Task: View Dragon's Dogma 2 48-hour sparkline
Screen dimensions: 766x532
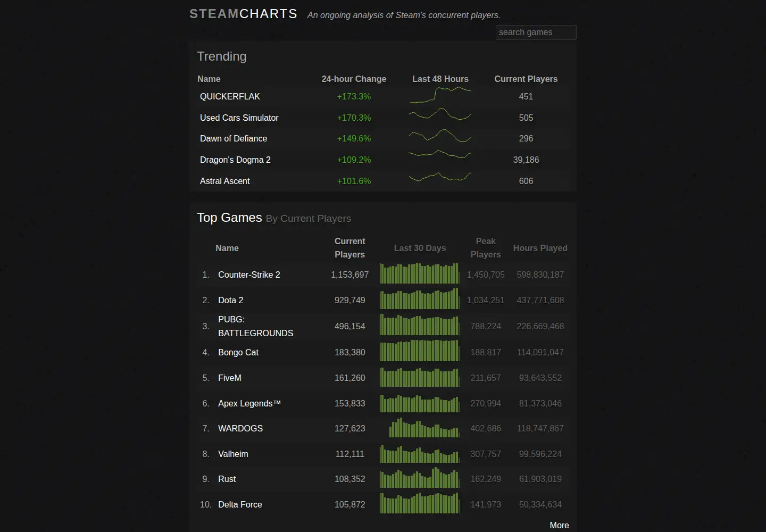Action: 440,154
